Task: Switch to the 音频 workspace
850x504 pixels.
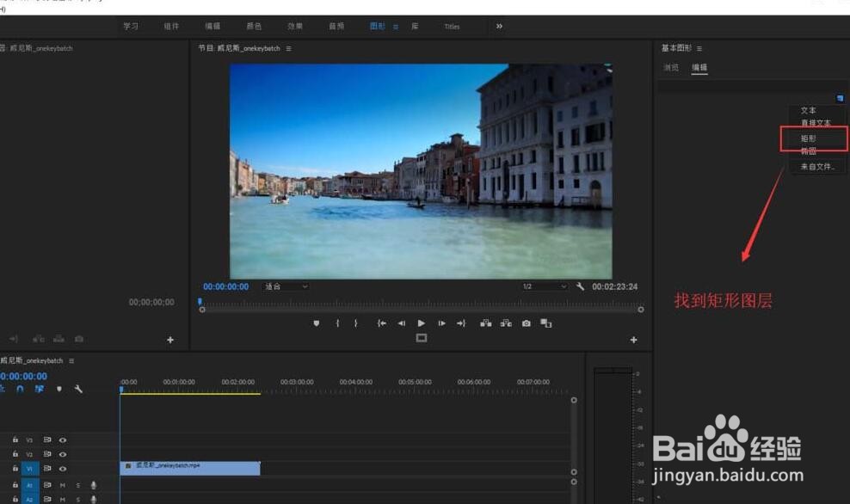Action: coord(336,26)
